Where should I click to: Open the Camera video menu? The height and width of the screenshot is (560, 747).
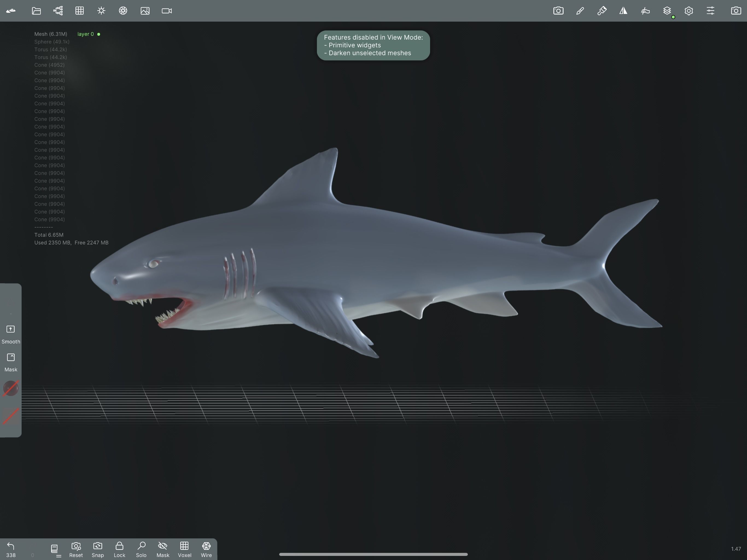[167, 11]
